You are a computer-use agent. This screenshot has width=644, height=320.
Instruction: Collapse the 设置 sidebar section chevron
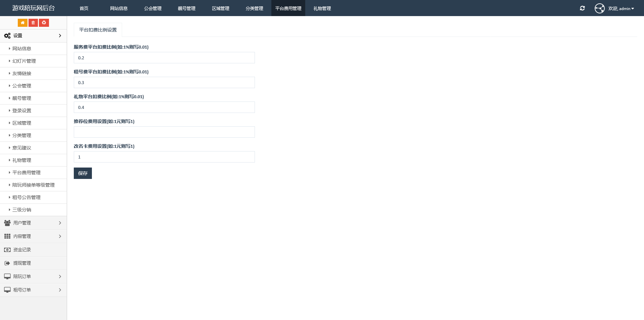60,36
